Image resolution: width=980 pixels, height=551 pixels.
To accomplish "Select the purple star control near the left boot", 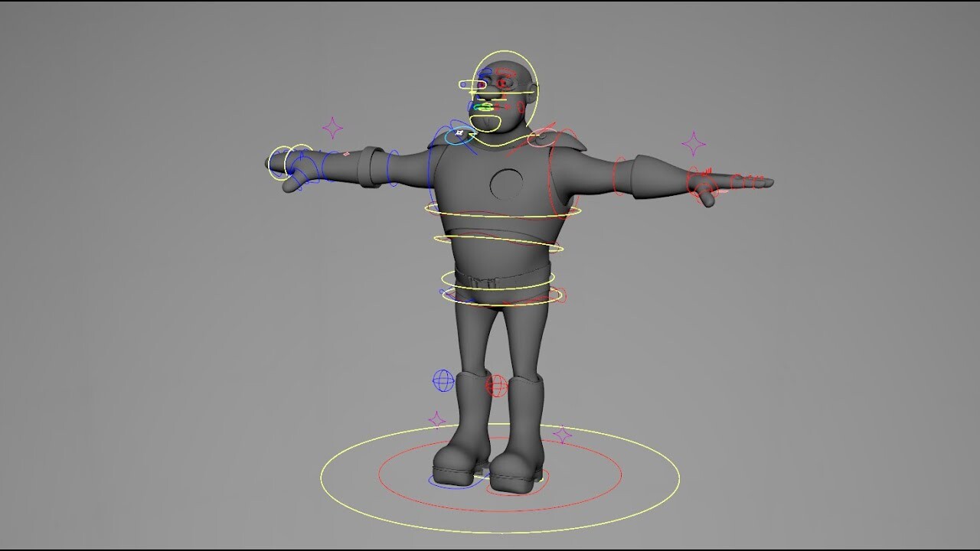I will (x=437, y=419).
